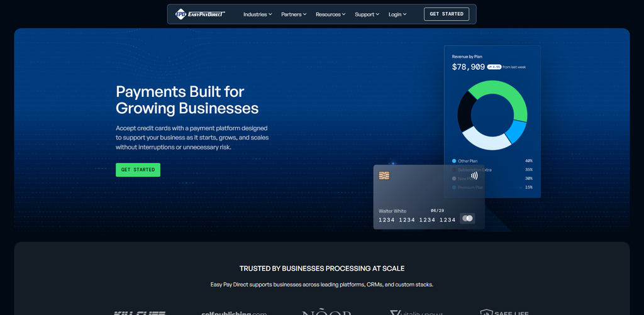Image resolution: width=644 pixels, height=315 pixels.
Task: Open the Industries dropdown menu
Action: (x=257, y=14)
